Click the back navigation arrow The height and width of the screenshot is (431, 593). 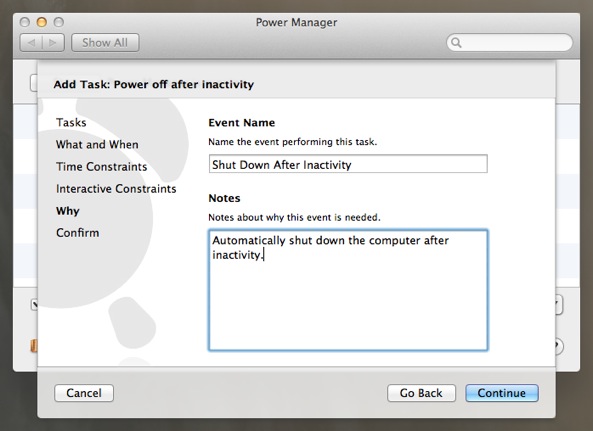point(31,42)
